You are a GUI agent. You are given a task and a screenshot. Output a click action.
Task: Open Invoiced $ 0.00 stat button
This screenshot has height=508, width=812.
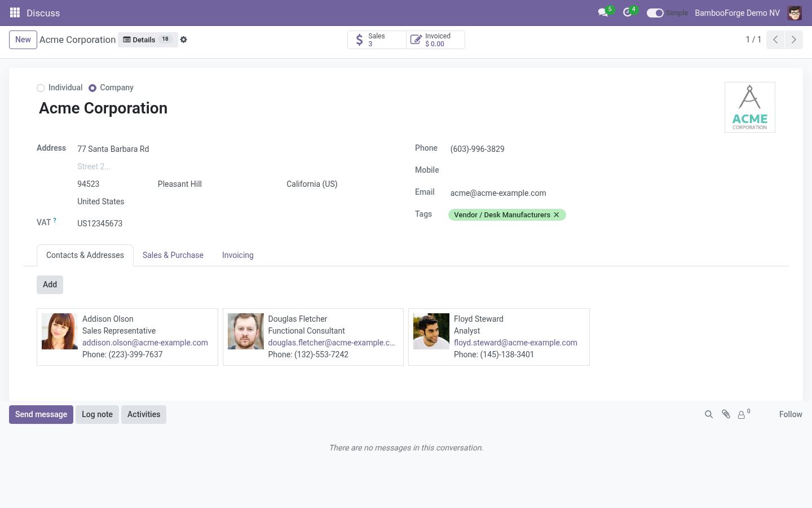tap(435, 40)
